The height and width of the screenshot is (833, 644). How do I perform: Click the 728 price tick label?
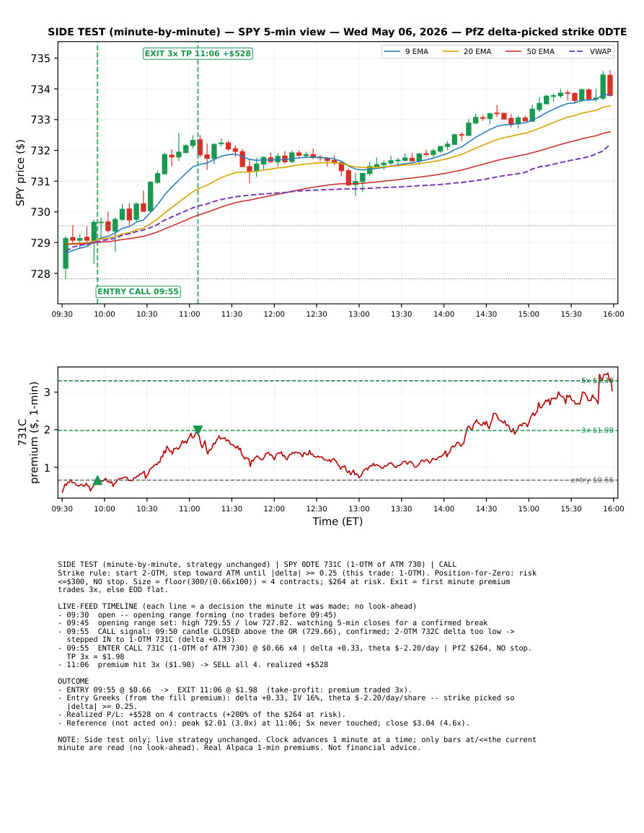click(x=40, y=274)
